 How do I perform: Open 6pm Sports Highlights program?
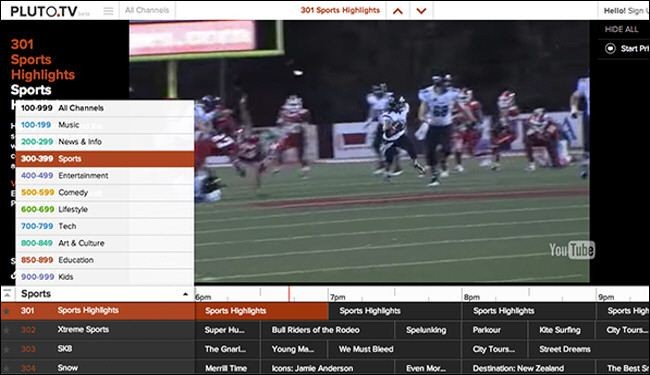pos(262,311)
